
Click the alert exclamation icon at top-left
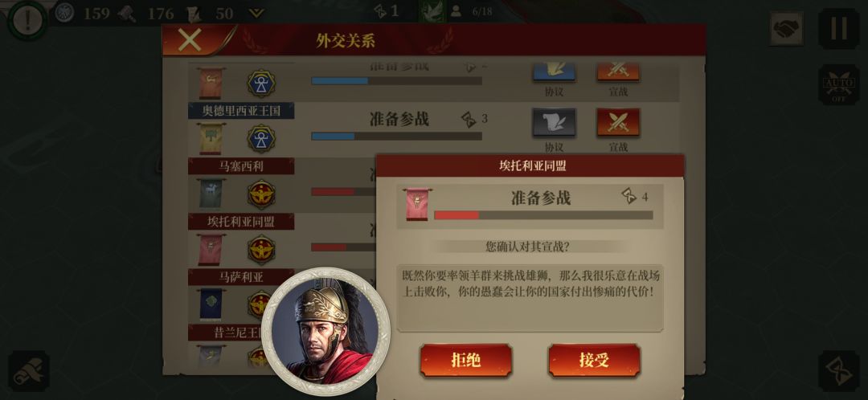(26, 20)
